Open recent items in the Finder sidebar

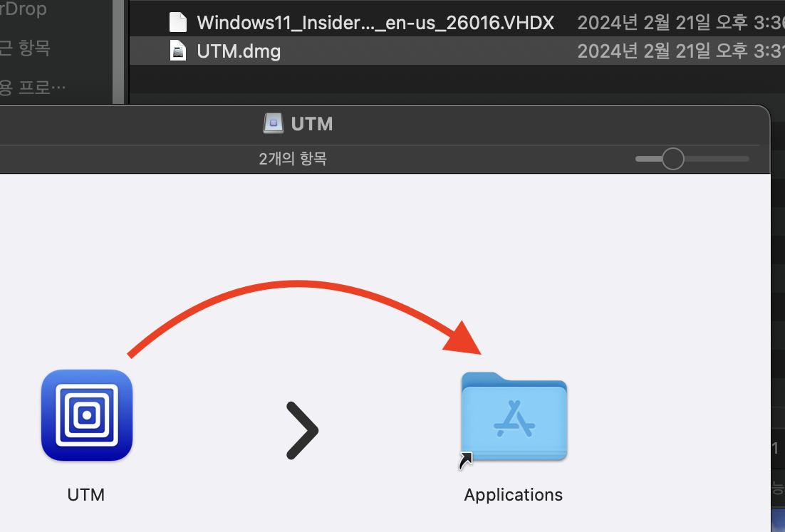pos(25,48)
